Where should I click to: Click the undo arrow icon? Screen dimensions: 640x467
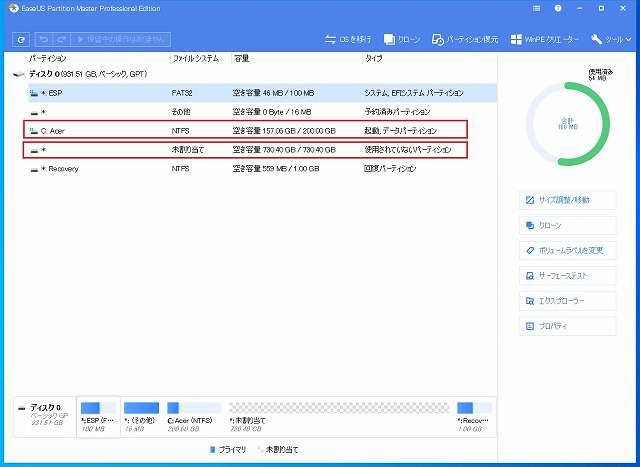pyautogui.click(x=44, y=40)
